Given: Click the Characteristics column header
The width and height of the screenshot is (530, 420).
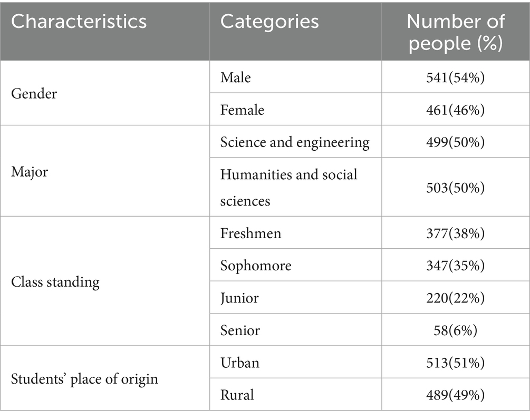Looking at the screenshot, I should [x=79, y=22].
